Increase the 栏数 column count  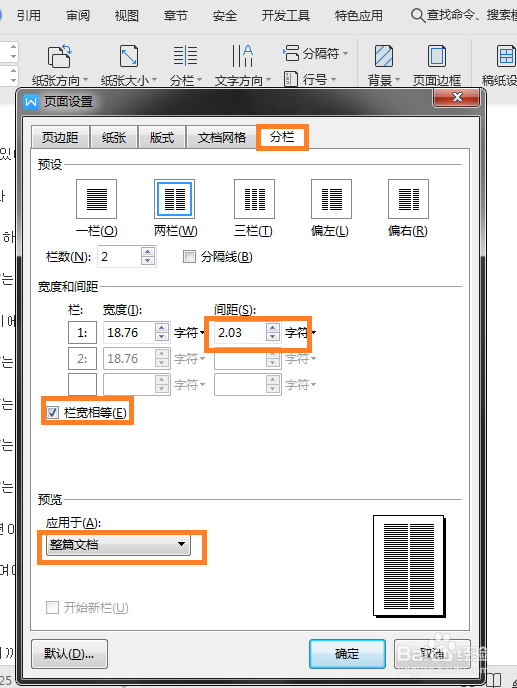click(148, 252)
